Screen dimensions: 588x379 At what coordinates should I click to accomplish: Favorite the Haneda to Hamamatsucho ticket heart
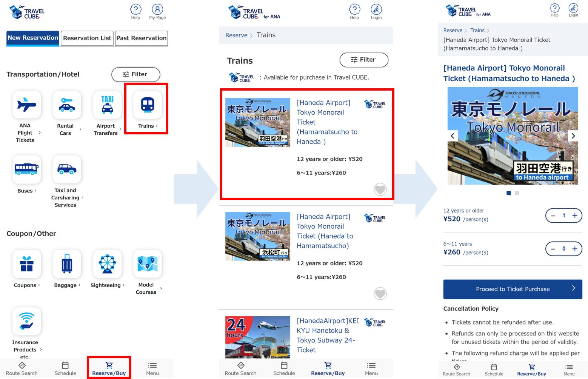[380, 294]
